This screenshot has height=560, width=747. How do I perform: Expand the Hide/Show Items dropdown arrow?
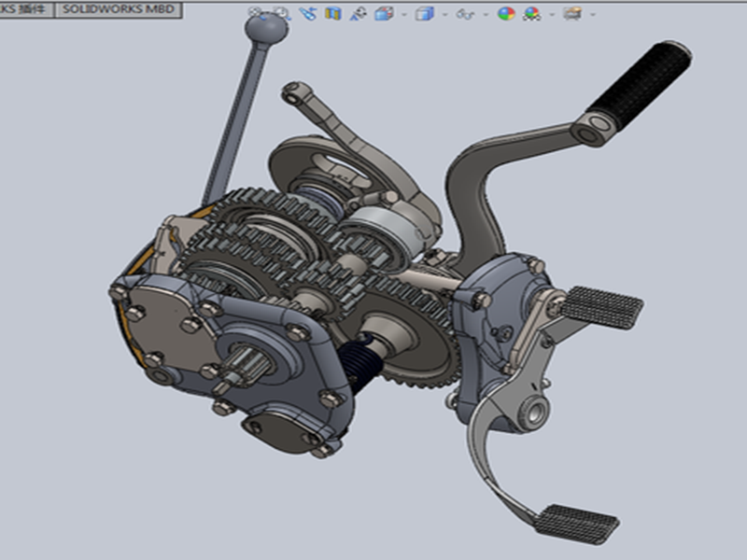486,15
